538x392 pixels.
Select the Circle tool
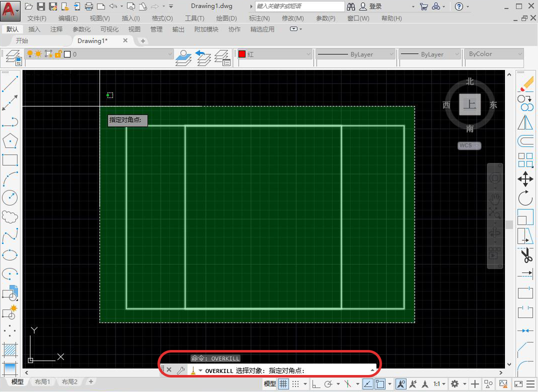point(10,197)
